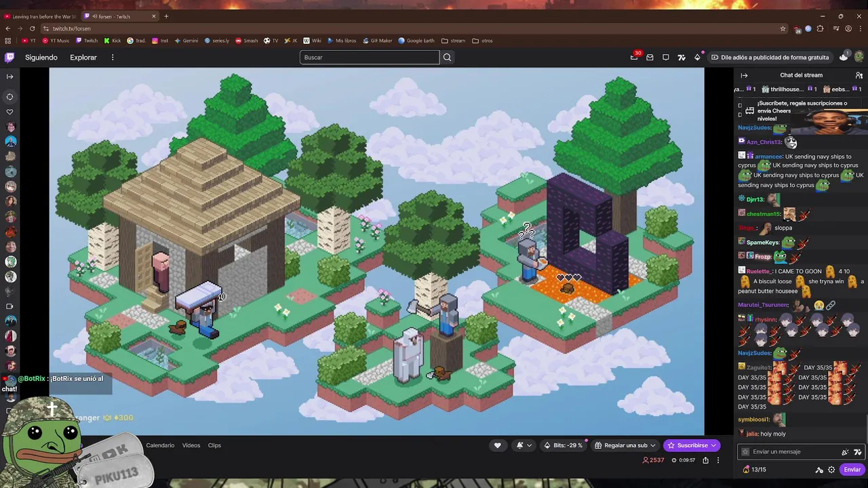Click the star icon in chat input
The width and height of the screenshot is (868, 488).
(x=745, y=452)
